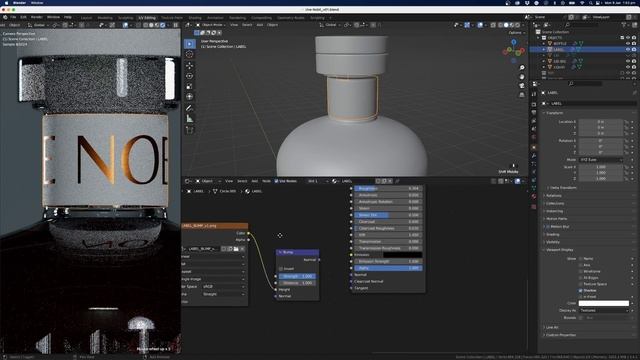This screenshot has width=640, height=360.
Task: Click Options button in 3D viewport header
Action: click(516, 33)
